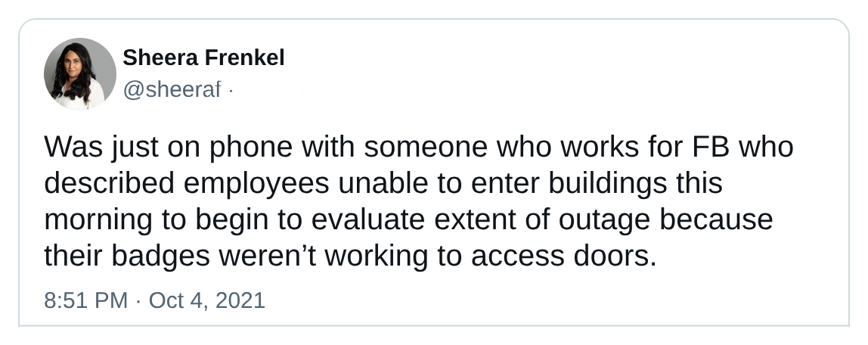
Task: Click the 8:51 PM timestamp
Action: 85,300
